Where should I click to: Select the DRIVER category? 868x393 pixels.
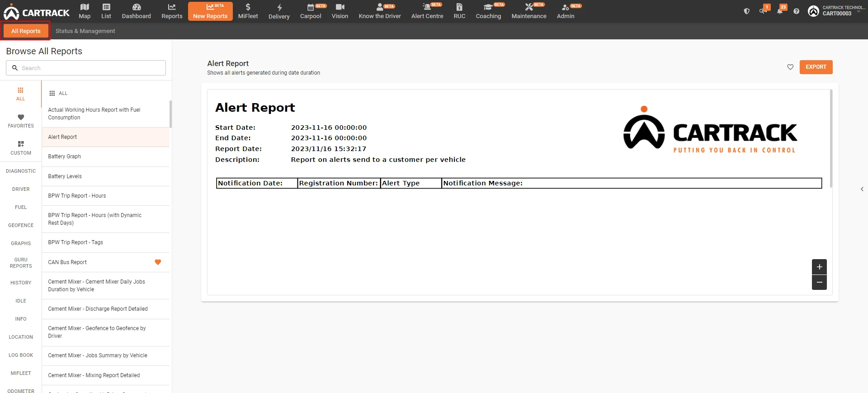click(21, 189)
